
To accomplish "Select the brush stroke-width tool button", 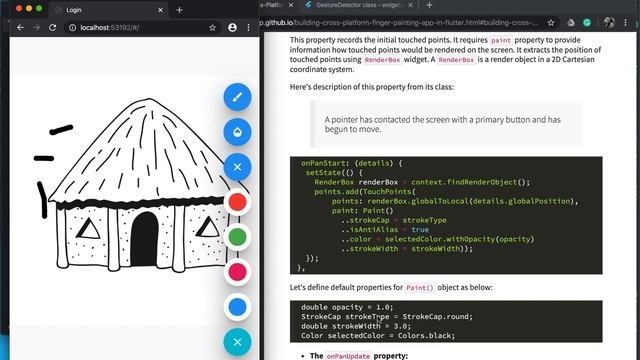I will pyautogui.click(x=237, y=97).
